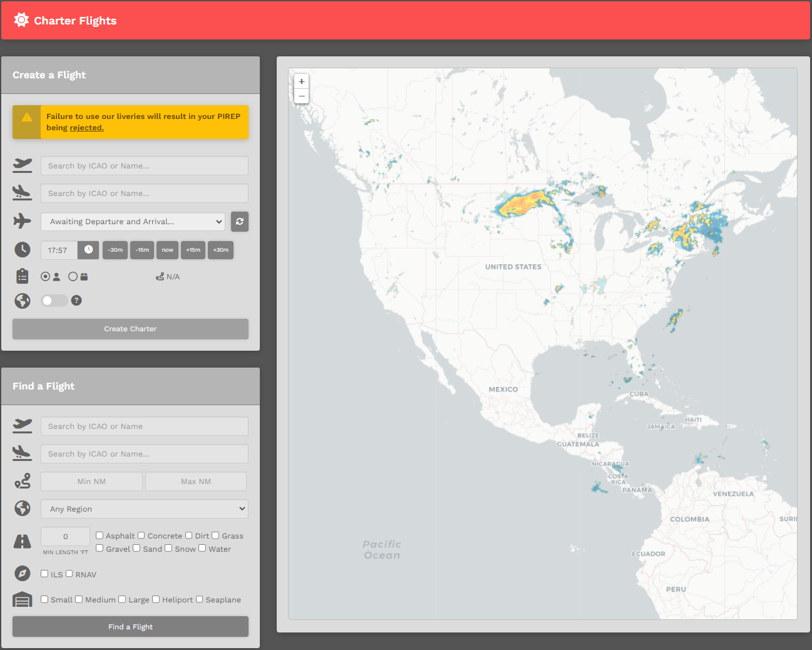
Task: Open the Awaiting Departure and Arrival dropdown
Action: [x=133, y=222]
